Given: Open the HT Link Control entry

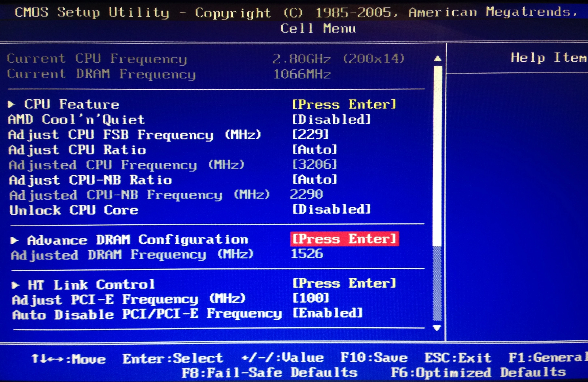Looking at the screenshot, I should [91, 285].
